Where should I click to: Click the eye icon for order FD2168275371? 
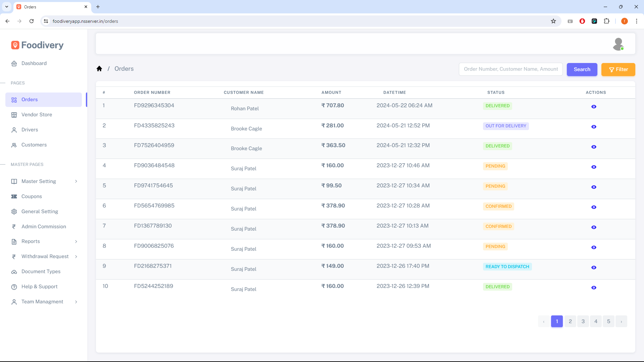(x=594, y=267)
